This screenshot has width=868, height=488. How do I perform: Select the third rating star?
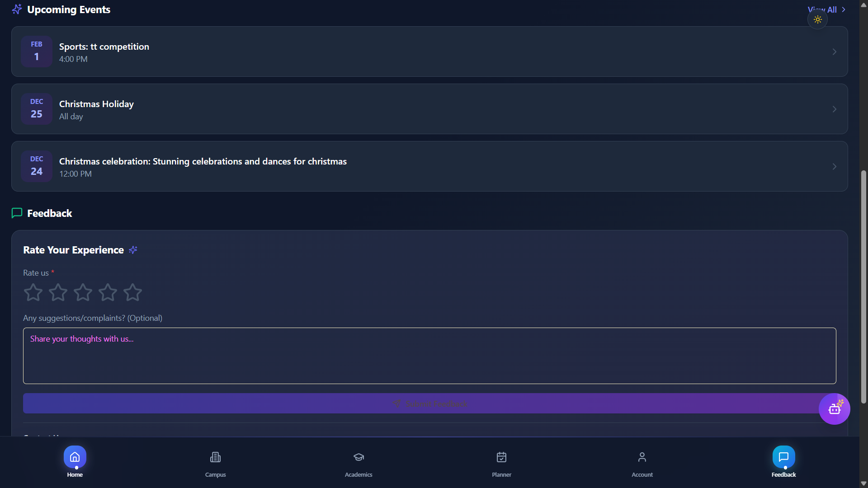tap(83, 292)
